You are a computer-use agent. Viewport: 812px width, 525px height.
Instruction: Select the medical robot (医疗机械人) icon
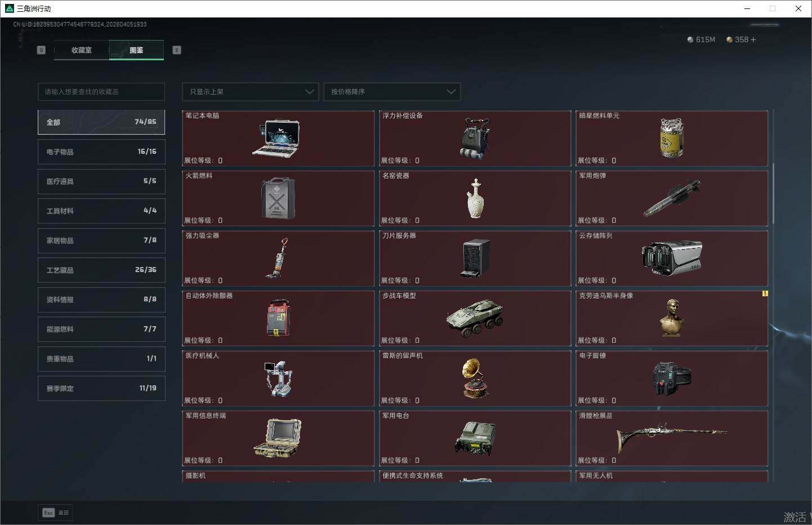coord(278,378)
